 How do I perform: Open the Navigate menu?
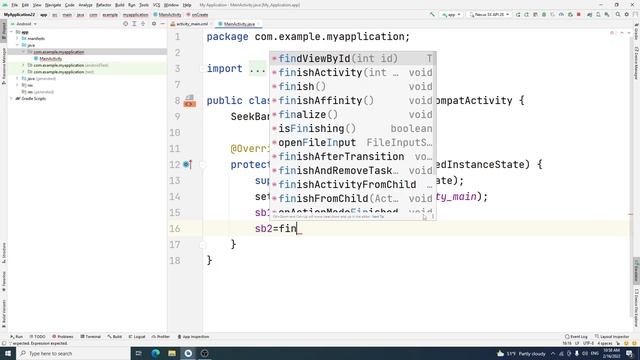(x=53, y=5)
